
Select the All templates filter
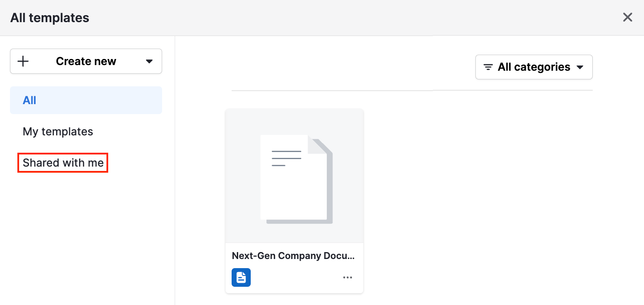(x=86, y=100)
